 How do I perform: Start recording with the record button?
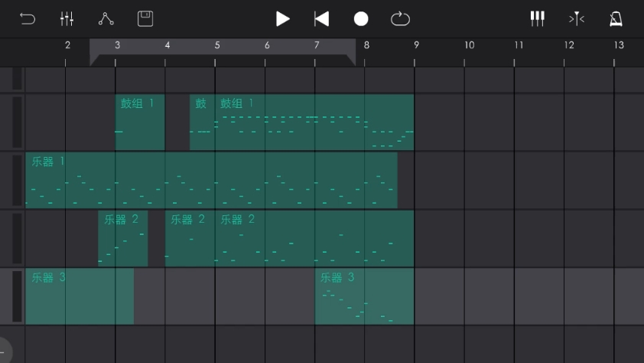[x=361, y=19]
